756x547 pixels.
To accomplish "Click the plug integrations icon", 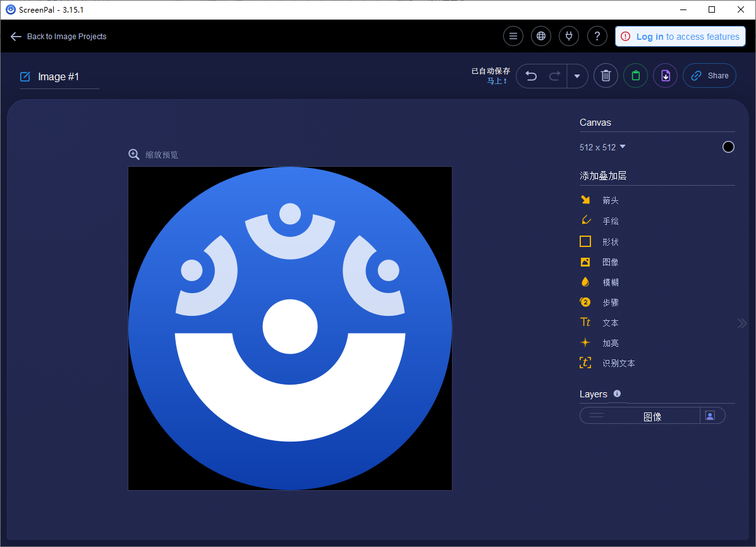I will point(569,37).
